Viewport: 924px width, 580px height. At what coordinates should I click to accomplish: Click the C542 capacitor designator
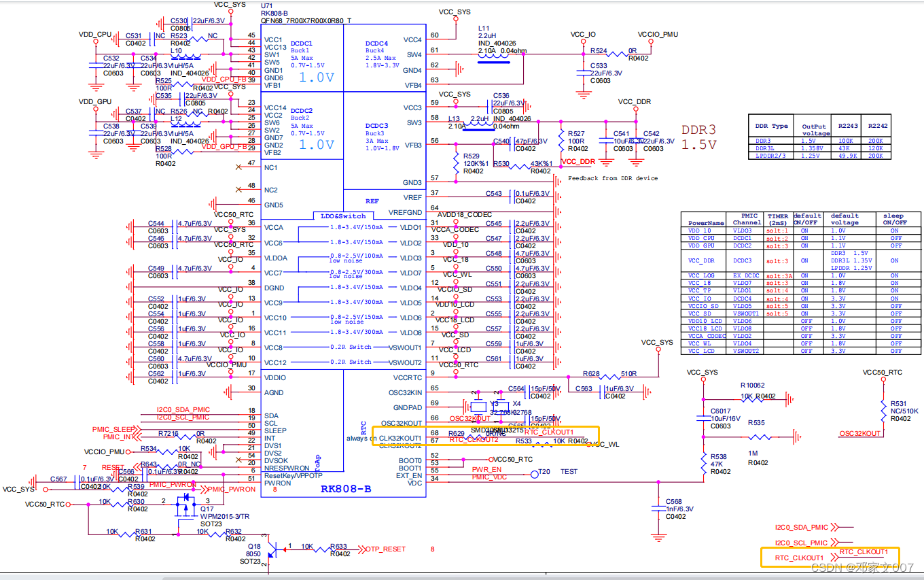tap(652, 134)
